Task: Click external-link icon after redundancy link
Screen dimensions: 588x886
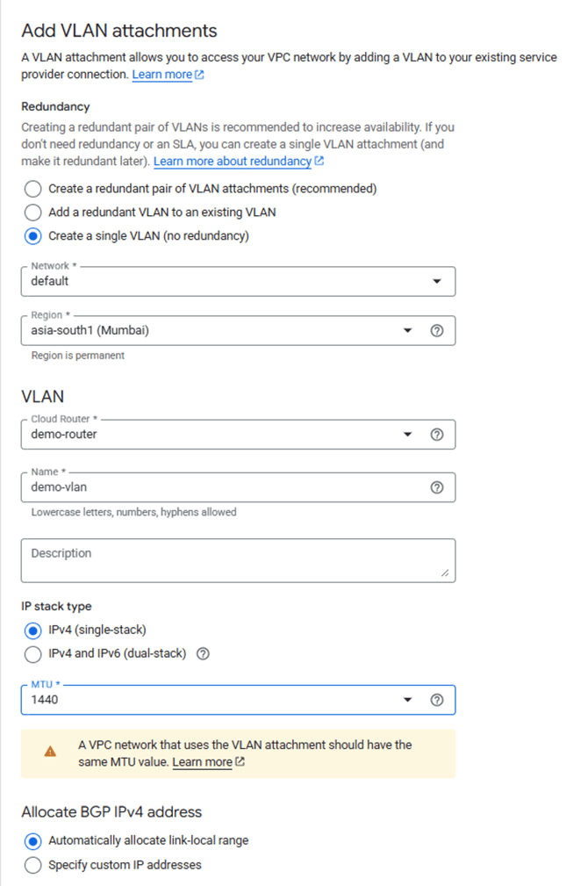Action: 319,161
